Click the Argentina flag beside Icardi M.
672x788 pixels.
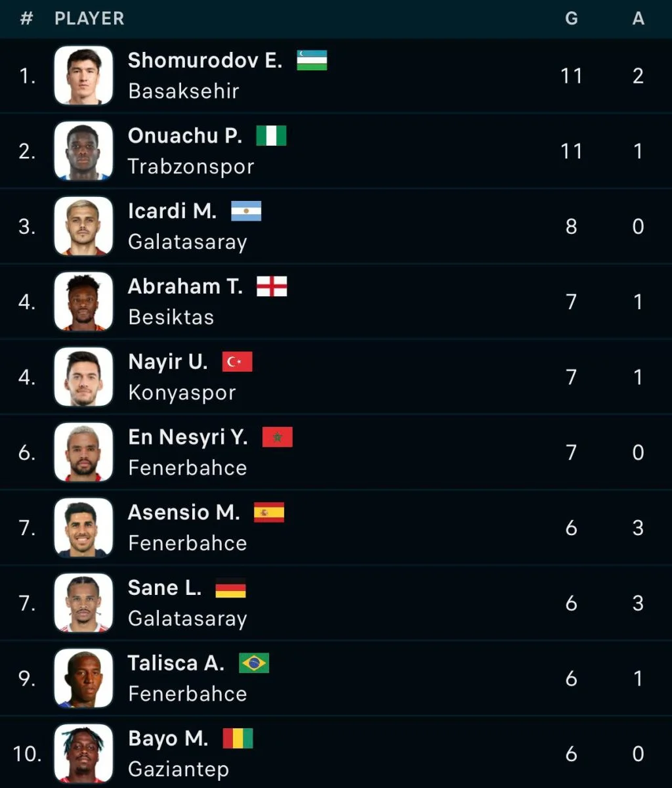point(246,211)
